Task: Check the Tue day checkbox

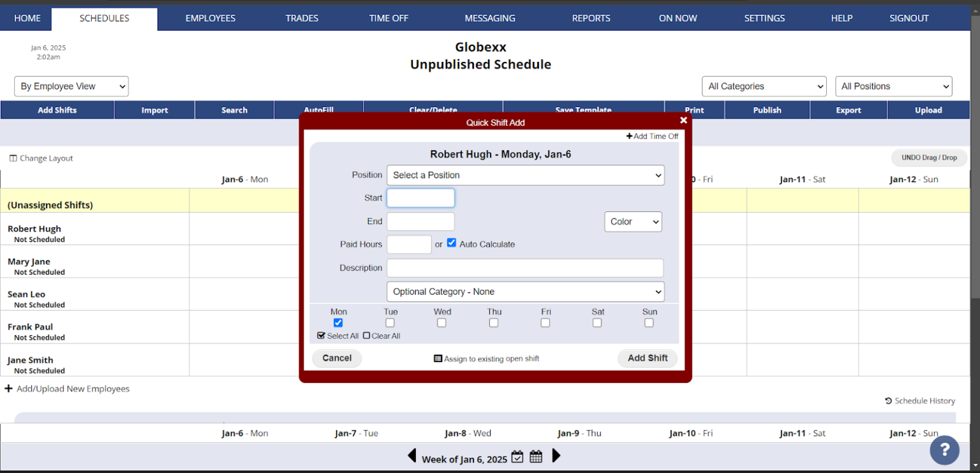Action: tap(390, 323)
